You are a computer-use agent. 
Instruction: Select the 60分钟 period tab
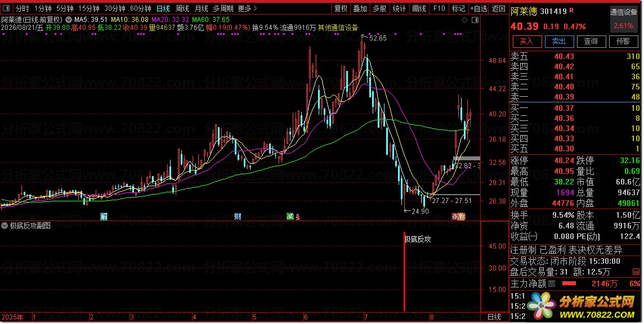[141, 8]
